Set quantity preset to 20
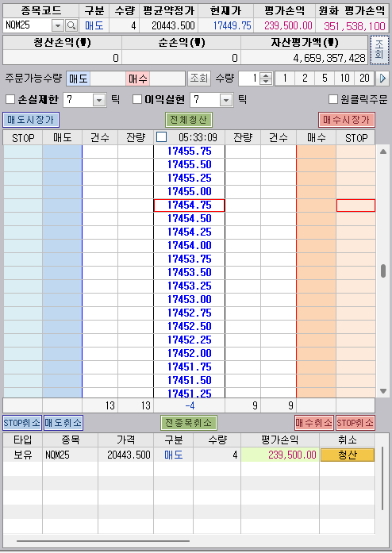This screenshot has width=392, height=553. [364, 78]
